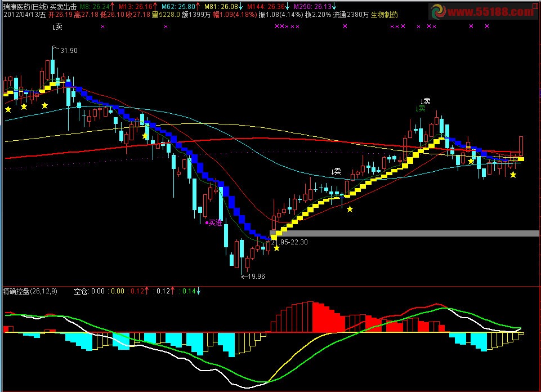Select the volume value 量5228.0
Screen dimensions: 541x392
166,15
